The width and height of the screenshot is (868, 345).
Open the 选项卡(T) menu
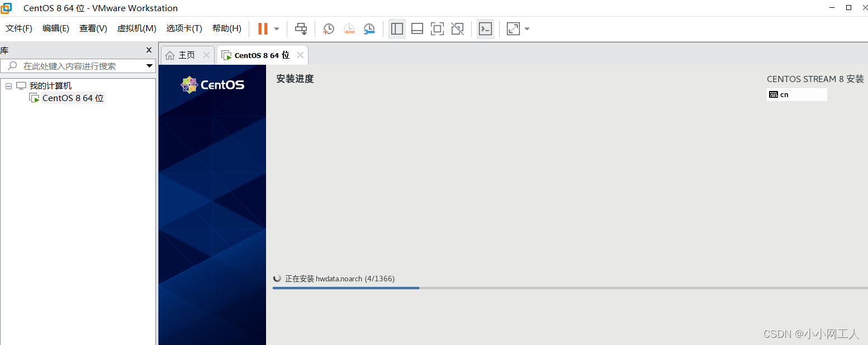coord(184,28)
